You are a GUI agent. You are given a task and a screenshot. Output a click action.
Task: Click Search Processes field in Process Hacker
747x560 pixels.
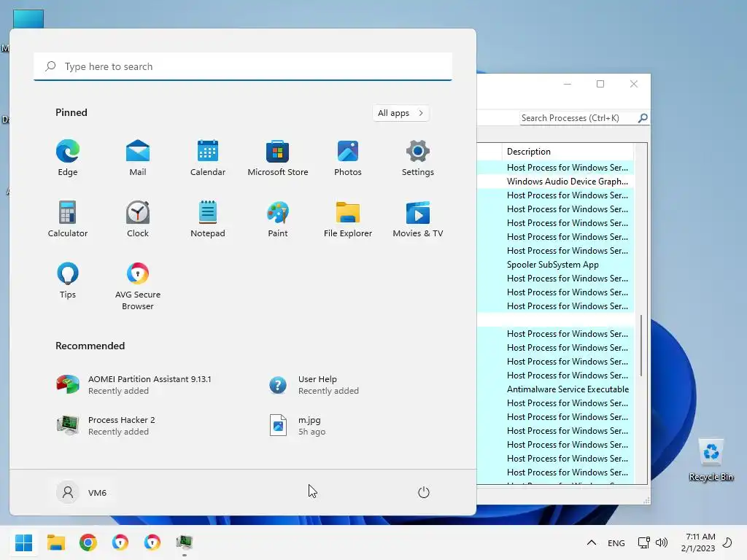(578, 118)
